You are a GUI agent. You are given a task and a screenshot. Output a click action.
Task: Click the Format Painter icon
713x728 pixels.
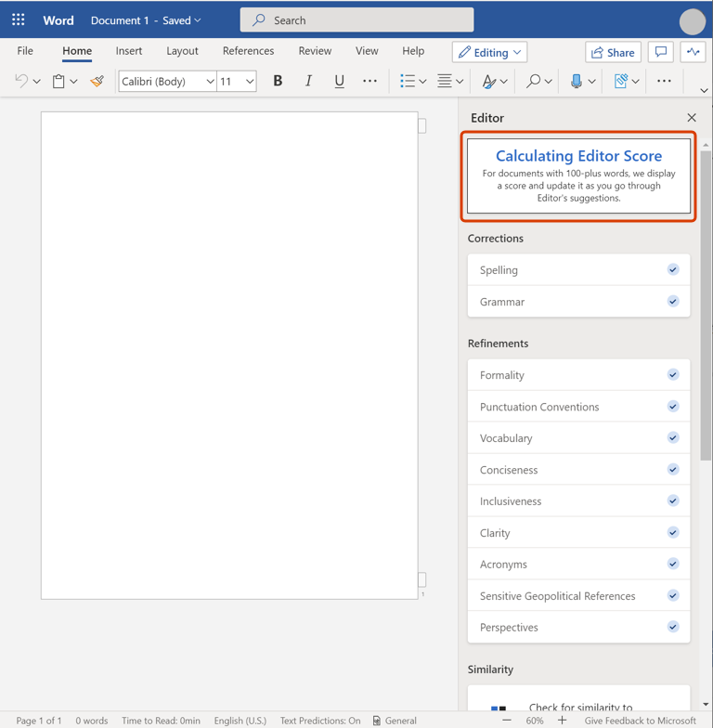(x=97, y=82)
